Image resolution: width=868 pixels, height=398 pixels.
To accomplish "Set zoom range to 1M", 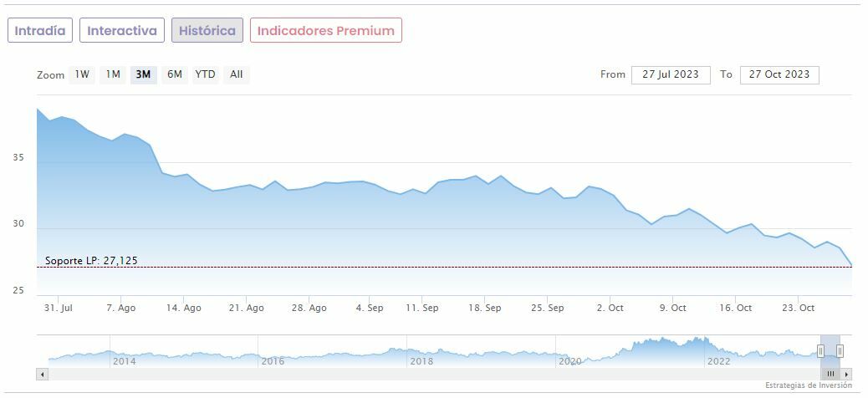I will (x=113, y=74).
